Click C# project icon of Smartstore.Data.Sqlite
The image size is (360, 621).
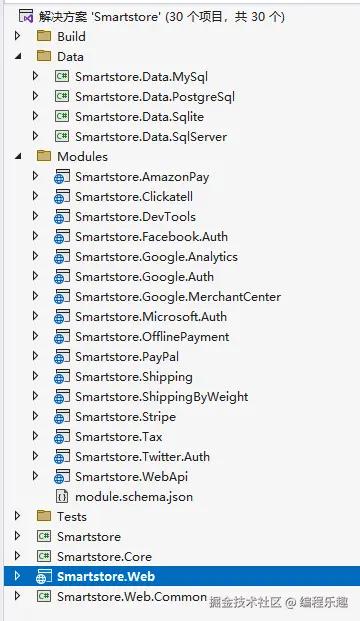pos(62,116)
